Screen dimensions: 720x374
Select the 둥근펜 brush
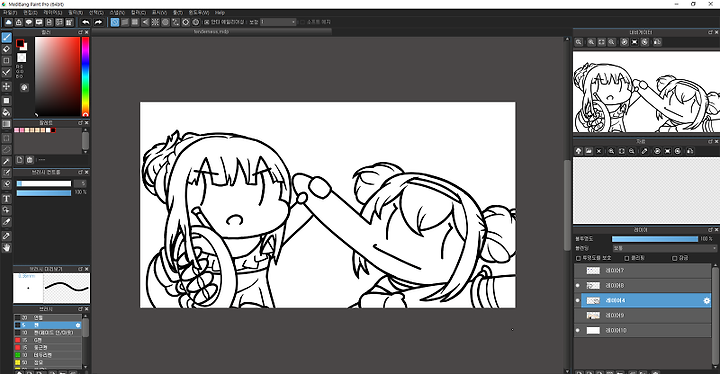coord(47,348)
